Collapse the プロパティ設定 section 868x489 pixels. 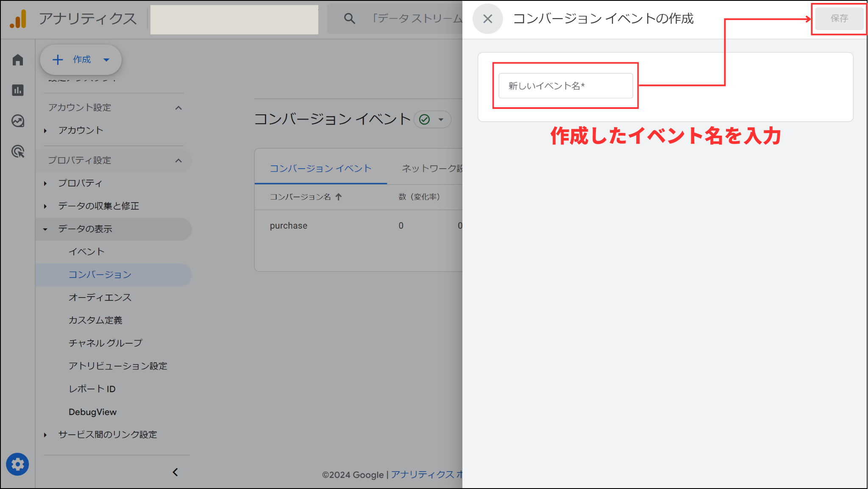click(178, 161)
